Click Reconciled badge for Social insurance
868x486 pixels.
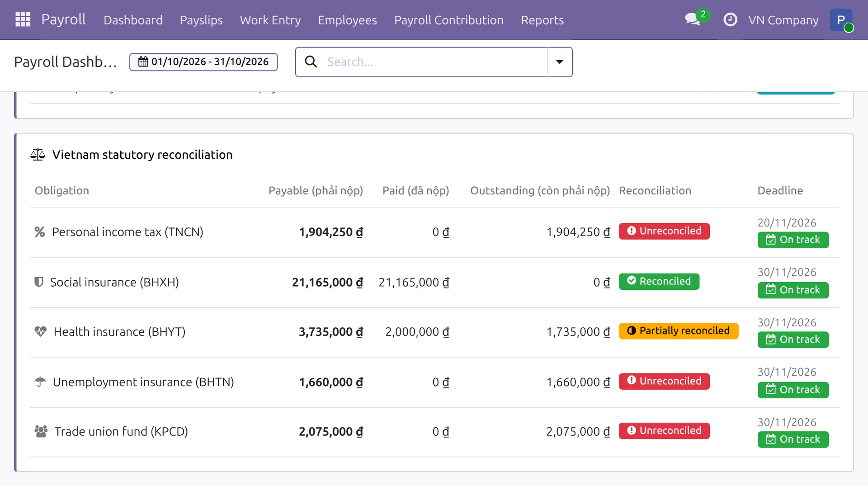pyautogui.click(x=659, y=281)
